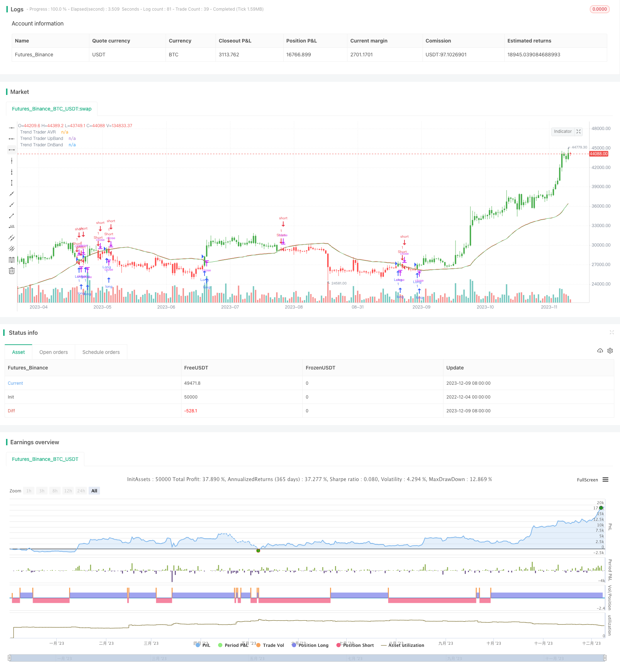The height and width of the screenshot is (672, 620).
Task: Toggle the Asset utilization legend series
Action: click(x=403, y=645)
